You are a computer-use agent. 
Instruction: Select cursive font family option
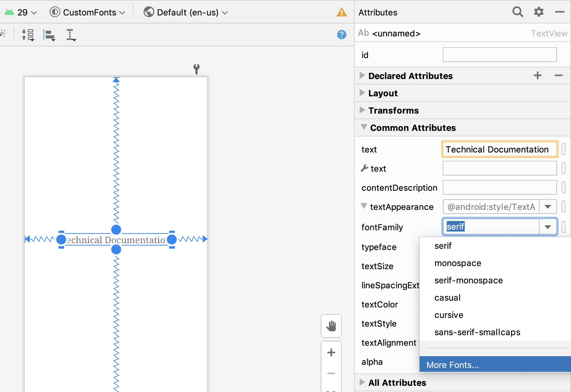tap(448, 315)
